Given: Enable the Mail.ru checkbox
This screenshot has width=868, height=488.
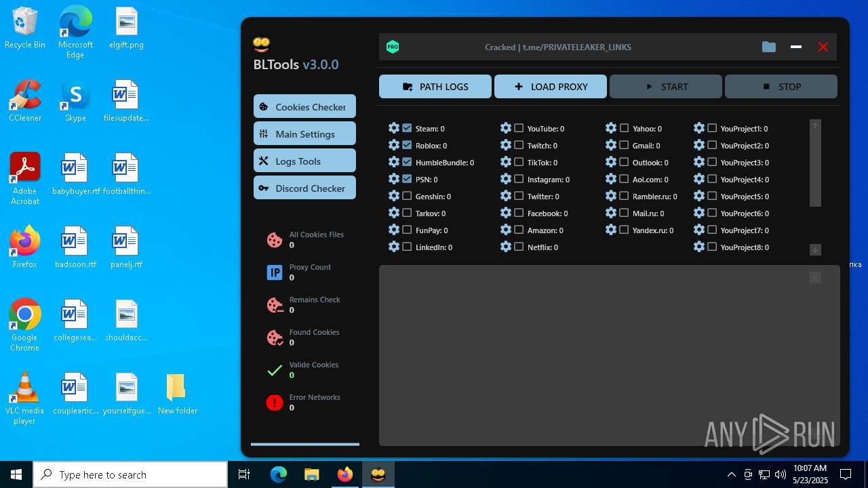Looking at the screenshot, I should (x=624, y=213).
